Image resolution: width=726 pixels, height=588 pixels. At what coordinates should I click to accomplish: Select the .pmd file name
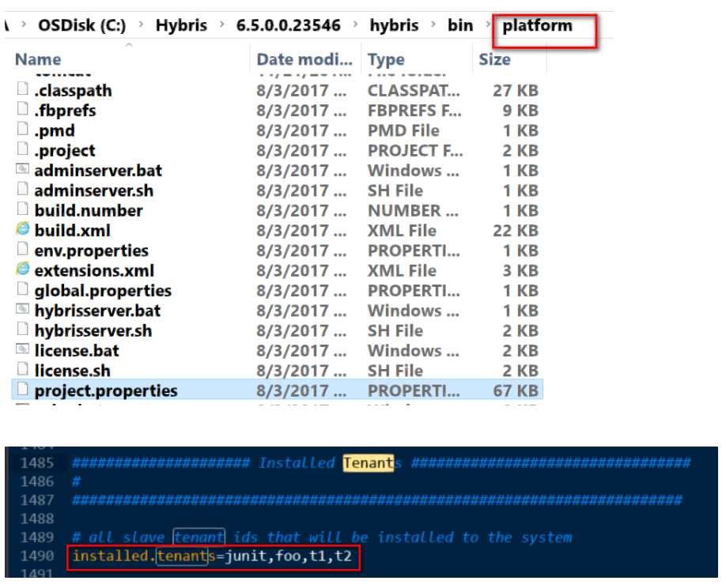55,130
